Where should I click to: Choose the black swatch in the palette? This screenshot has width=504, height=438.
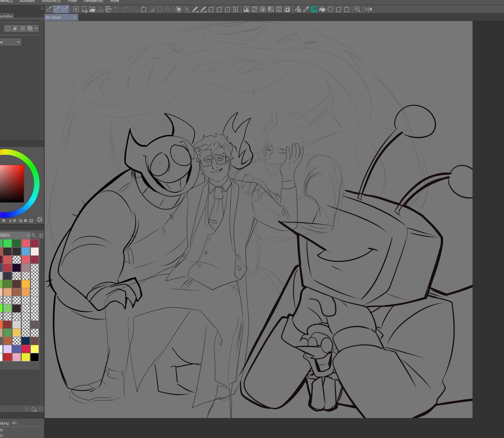[34, 357]
